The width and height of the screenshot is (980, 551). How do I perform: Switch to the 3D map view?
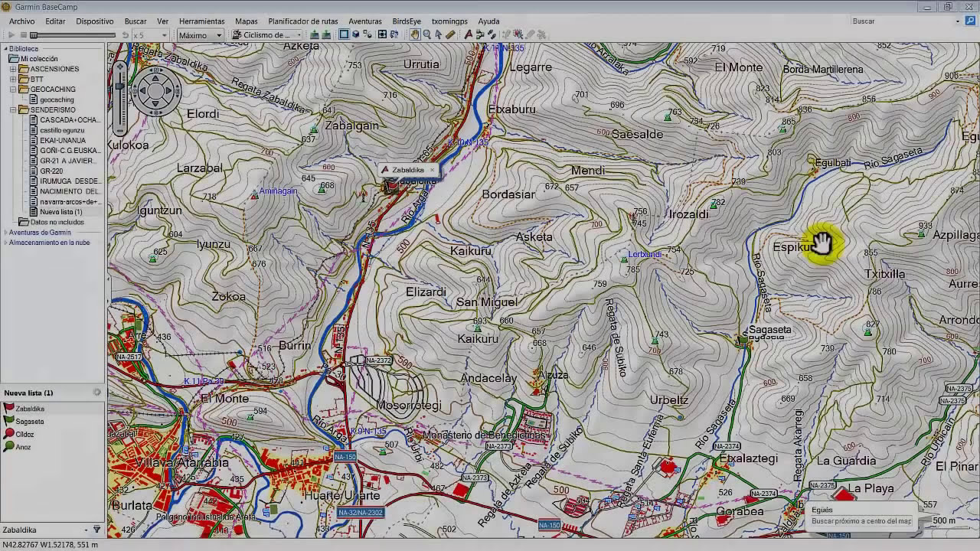click(356, 34)
